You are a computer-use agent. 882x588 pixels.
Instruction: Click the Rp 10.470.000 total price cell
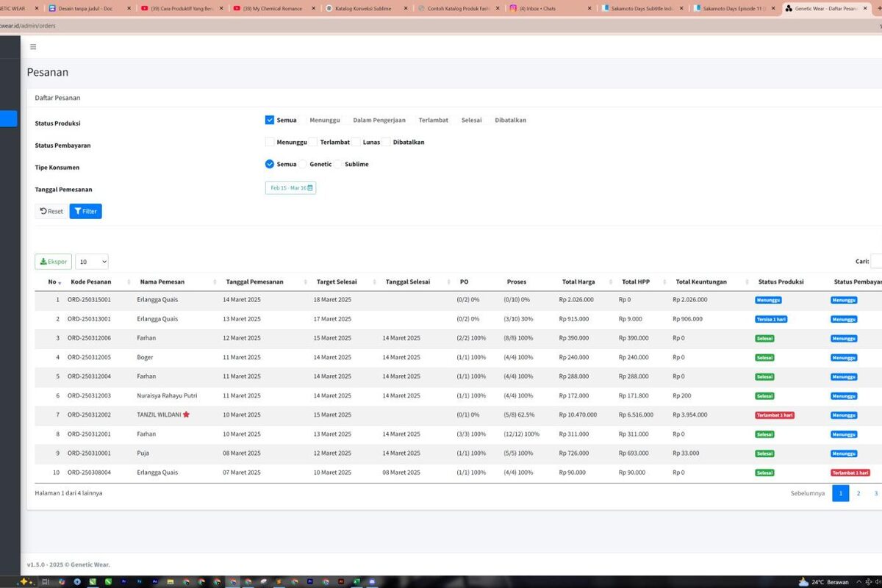pyautogui.click(x=578, y=415)
